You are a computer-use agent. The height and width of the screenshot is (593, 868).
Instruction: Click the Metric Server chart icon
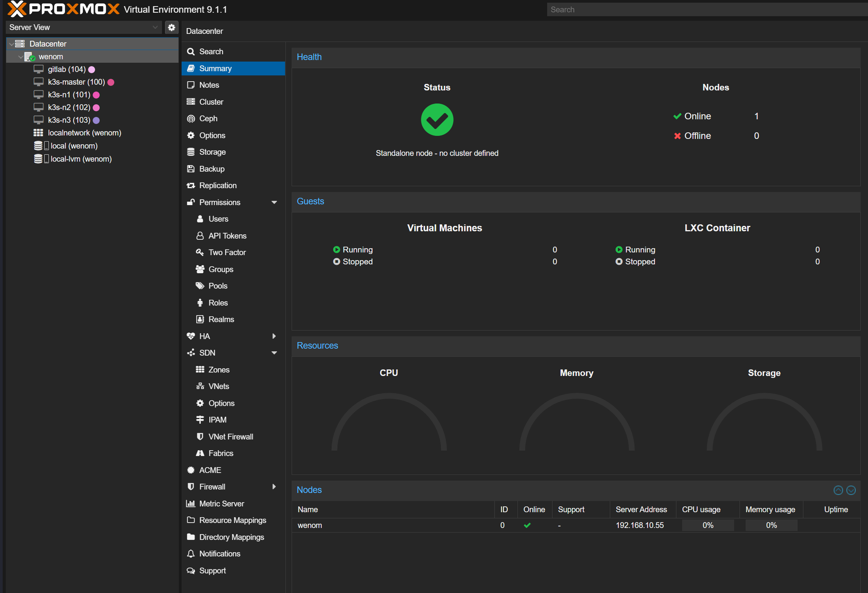tap(191, 504)
